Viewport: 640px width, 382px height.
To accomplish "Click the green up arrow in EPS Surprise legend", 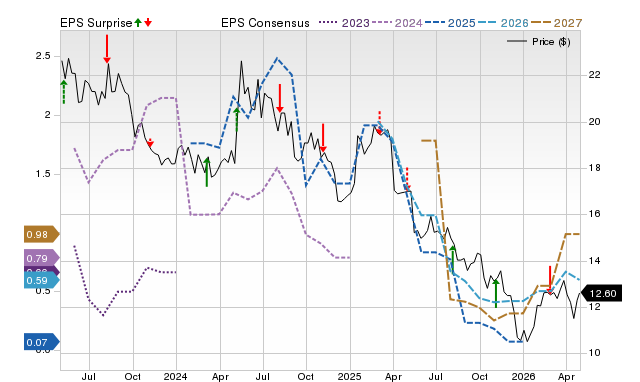I will point(138,22).
